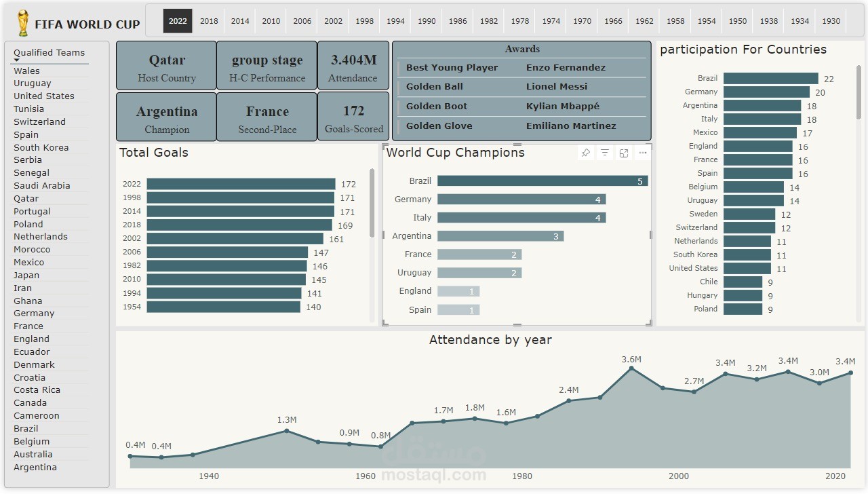
Task: Select the 2022 year slicer tab
Action: pos(178,21)
